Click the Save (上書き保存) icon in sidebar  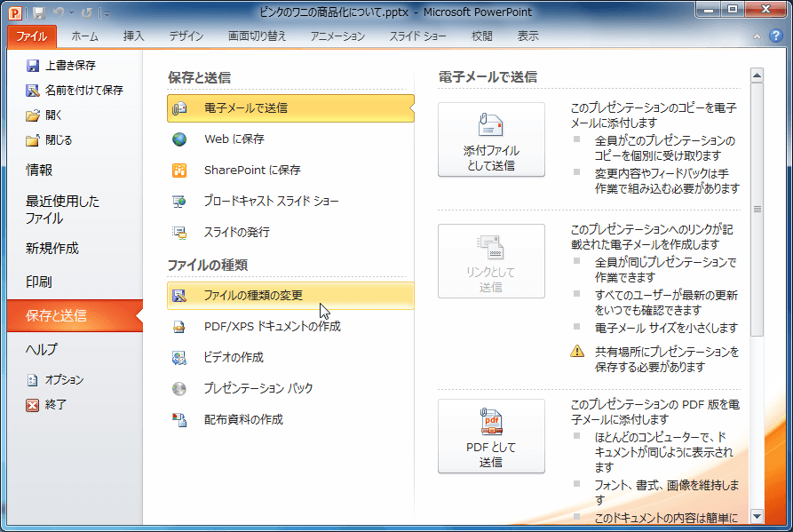pyautogui.click(x=33, y=65)
